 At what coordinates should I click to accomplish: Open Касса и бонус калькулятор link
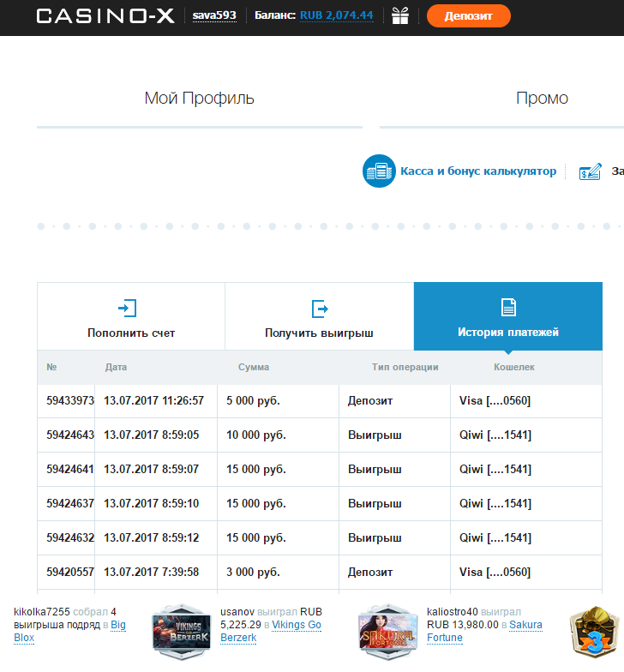pyautogui.click(x=478, y=171)
